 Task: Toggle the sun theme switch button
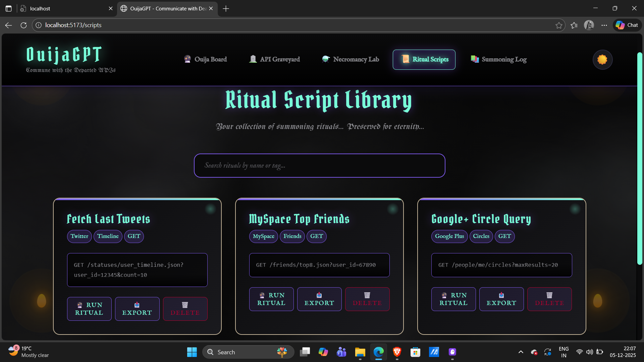coord(602,60)
